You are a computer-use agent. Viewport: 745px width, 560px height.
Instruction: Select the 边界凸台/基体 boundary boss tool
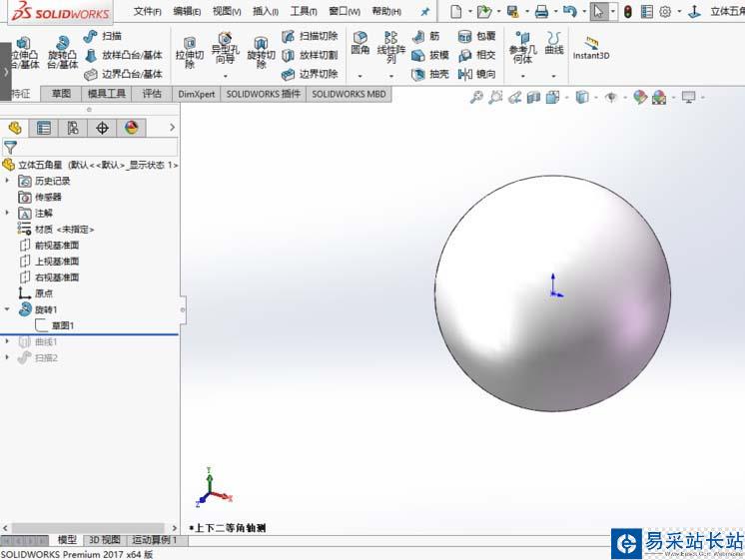pos(123,74)
